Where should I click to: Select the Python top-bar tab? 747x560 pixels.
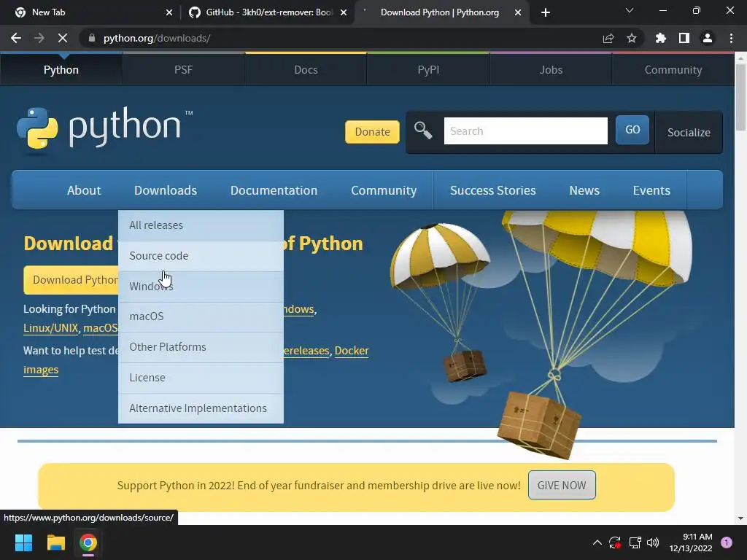tap(61, 69)
